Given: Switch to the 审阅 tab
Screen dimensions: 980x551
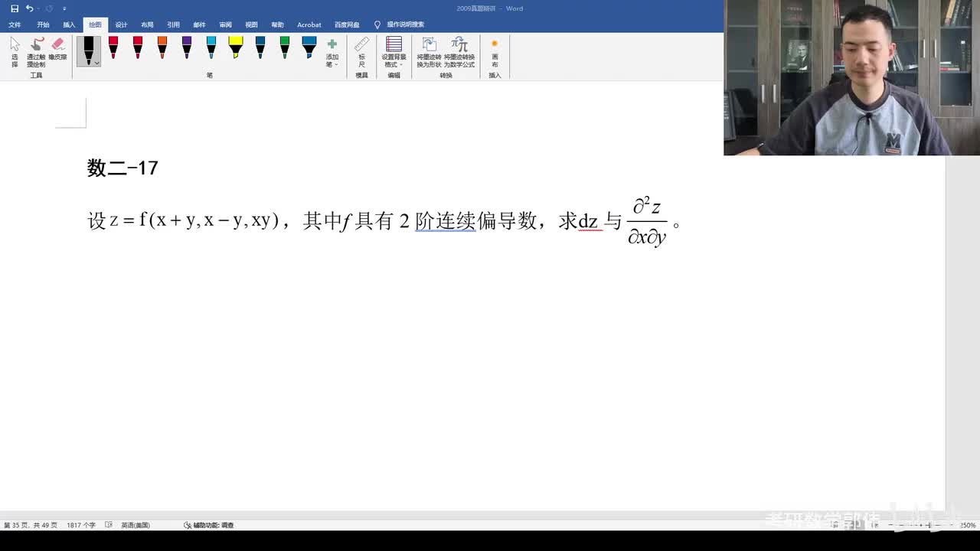Looking at the screenshot, I should [x=225, y=24].
